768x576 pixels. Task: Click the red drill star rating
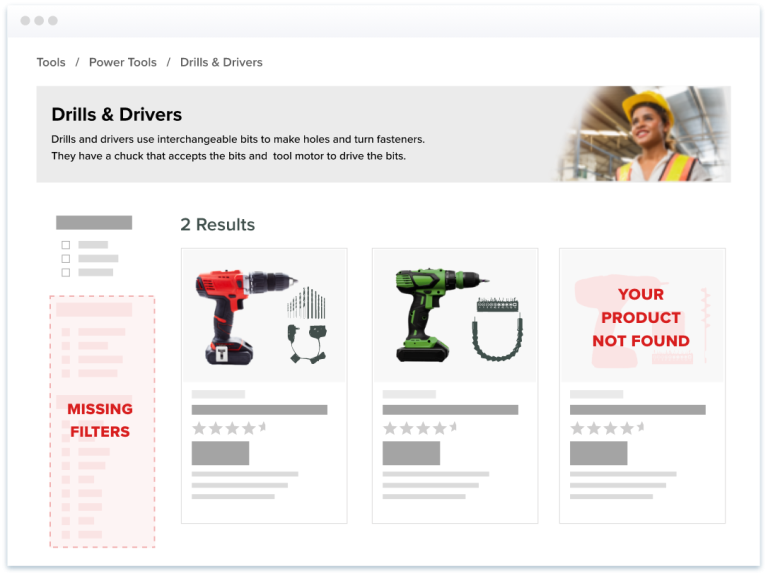[x=229, y=429]
